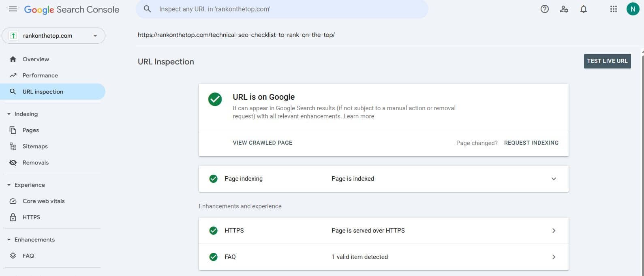Click the 'URL Inspection' page heading
Viewport: 644px width, 276px height.
pos(166,62)
